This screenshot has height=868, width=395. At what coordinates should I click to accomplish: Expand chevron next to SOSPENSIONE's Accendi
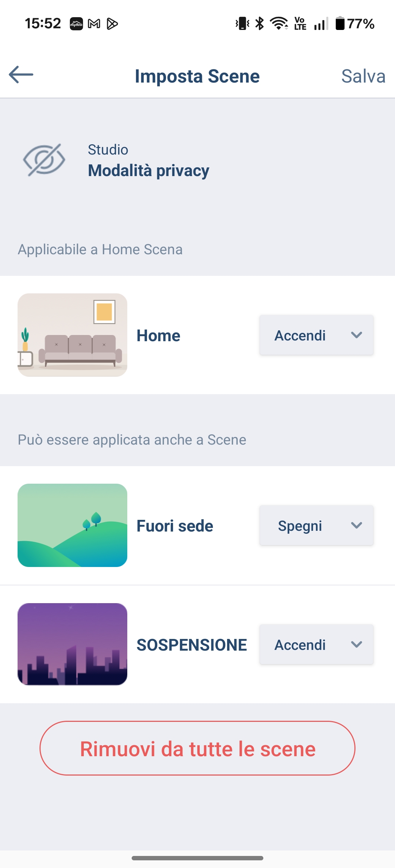pyautogui.click(x=357, y=644)
